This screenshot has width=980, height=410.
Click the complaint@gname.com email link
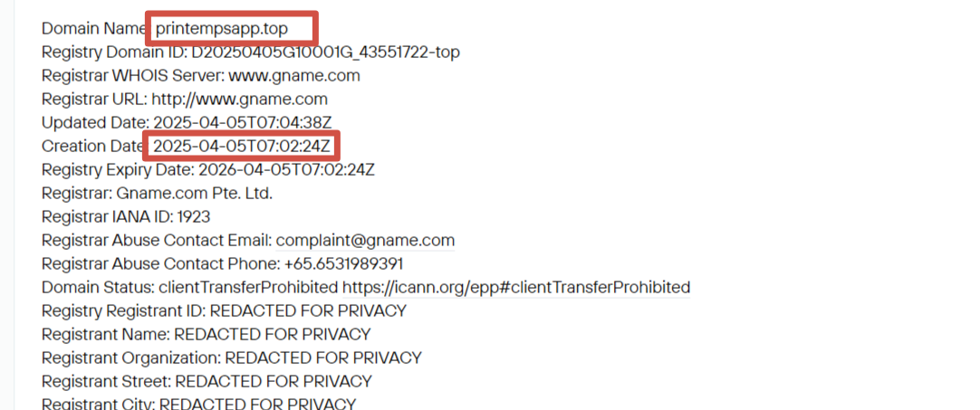coord(365,241)
